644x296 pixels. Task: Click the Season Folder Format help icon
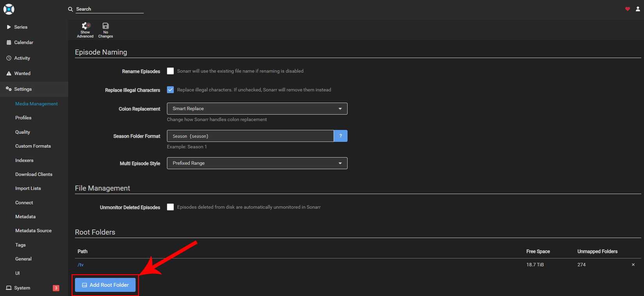[340, 136]
